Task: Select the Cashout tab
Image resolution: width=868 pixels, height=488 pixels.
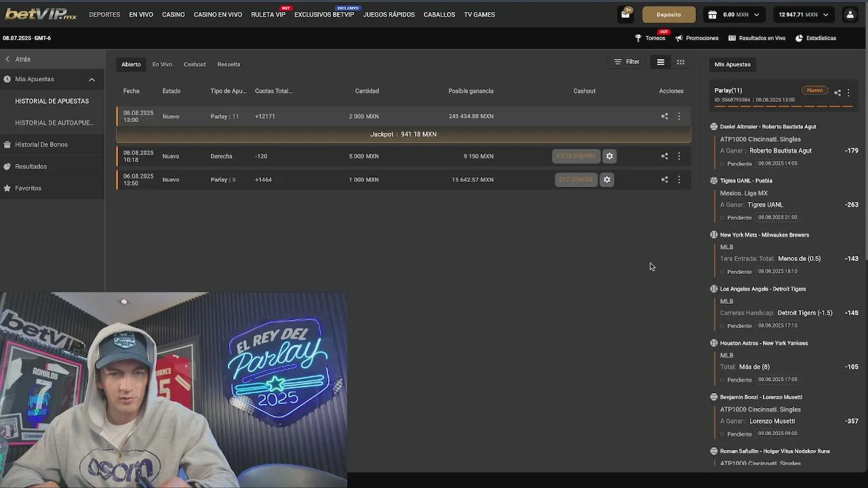Action: point(195,64)
